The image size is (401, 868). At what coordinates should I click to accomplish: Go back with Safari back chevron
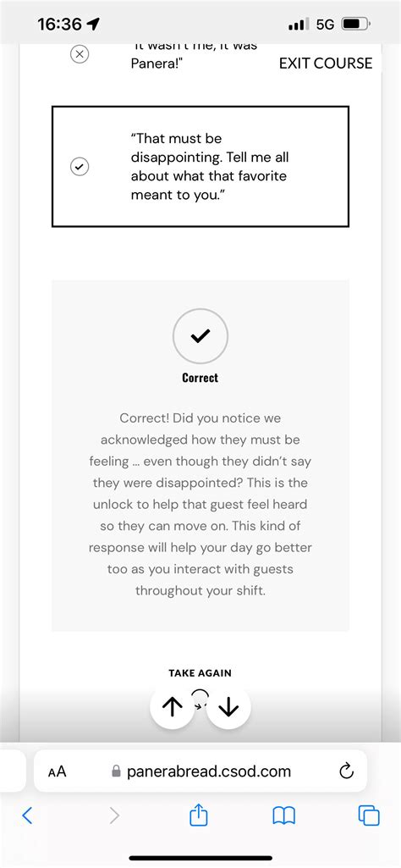coord(27,815)
